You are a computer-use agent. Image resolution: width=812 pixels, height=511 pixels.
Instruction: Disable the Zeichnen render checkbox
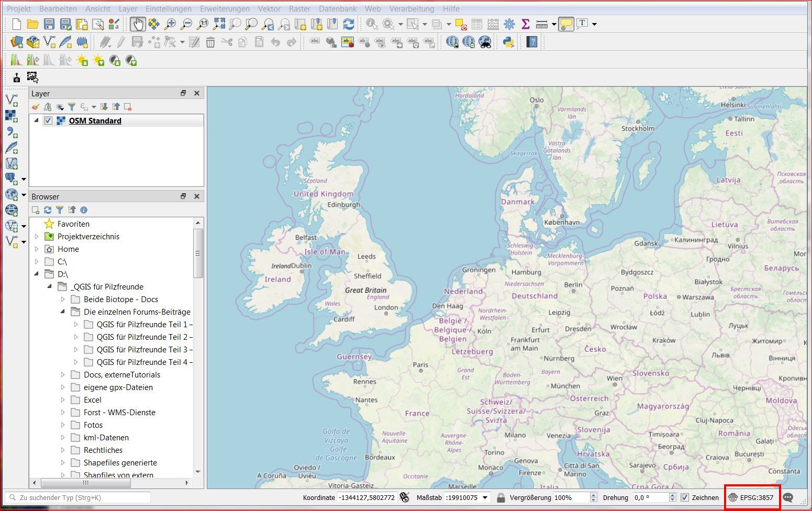[x=685, y=497]
